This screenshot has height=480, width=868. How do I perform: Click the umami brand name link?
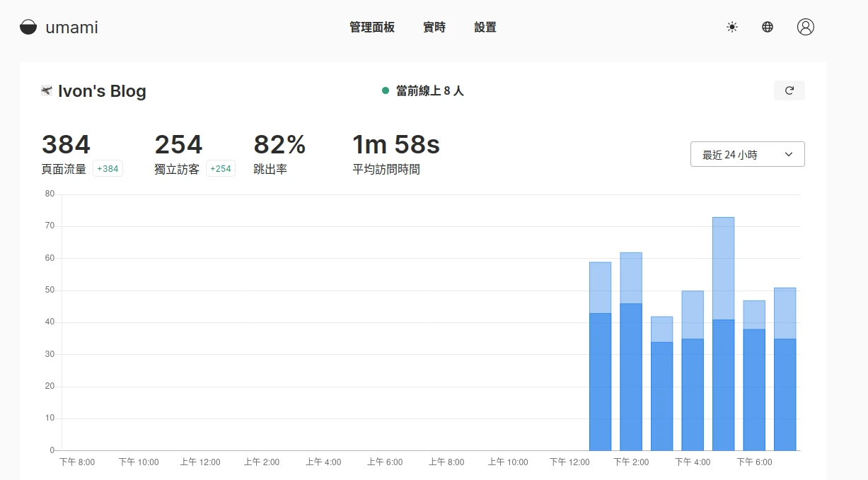coord(71,28)
